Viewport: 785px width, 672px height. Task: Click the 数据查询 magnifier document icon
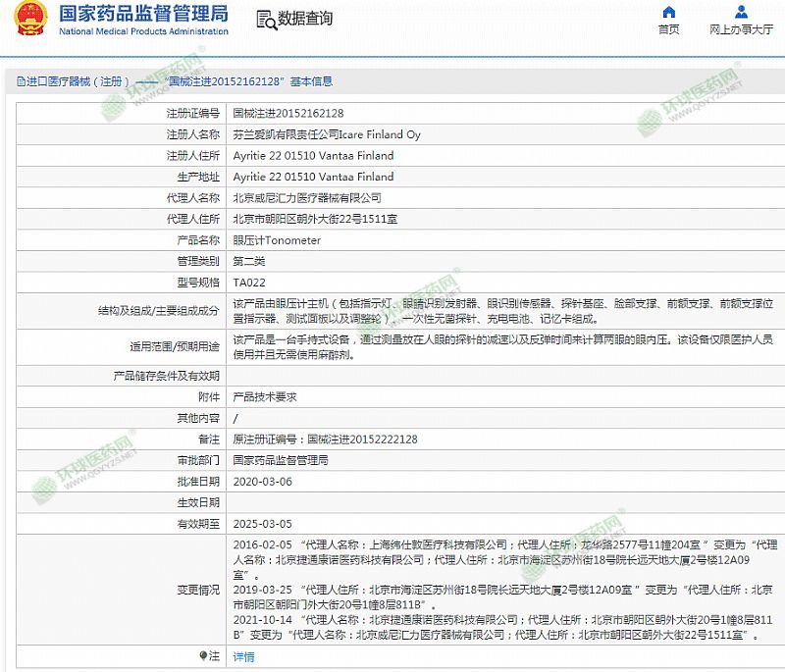click(x=265, y=20)
